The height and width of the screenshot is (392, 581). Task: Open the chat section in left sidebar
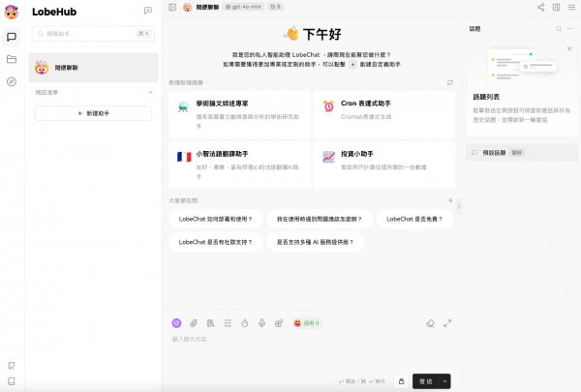[x=12, y=37]
